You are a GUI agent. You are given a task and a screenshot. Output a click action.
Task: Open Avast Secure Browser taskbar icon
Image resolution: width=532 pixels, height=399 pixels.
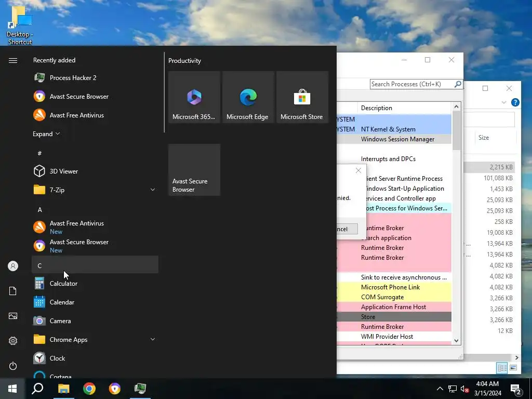pyautogui.click(x=115, y=389)
